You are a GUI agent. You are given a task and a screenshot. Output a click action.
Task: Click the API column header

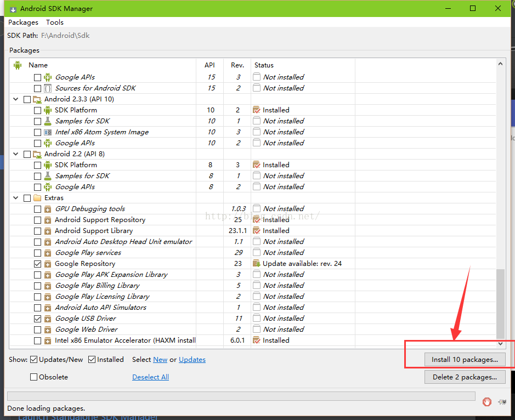point(210,65)
